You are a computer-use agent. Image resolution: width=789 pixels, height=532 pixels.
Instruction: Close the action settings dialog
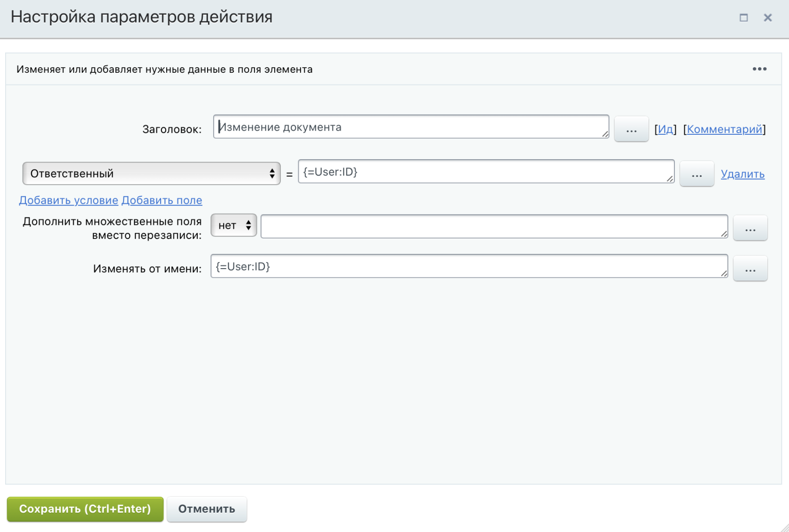click(x=768, y=18)
